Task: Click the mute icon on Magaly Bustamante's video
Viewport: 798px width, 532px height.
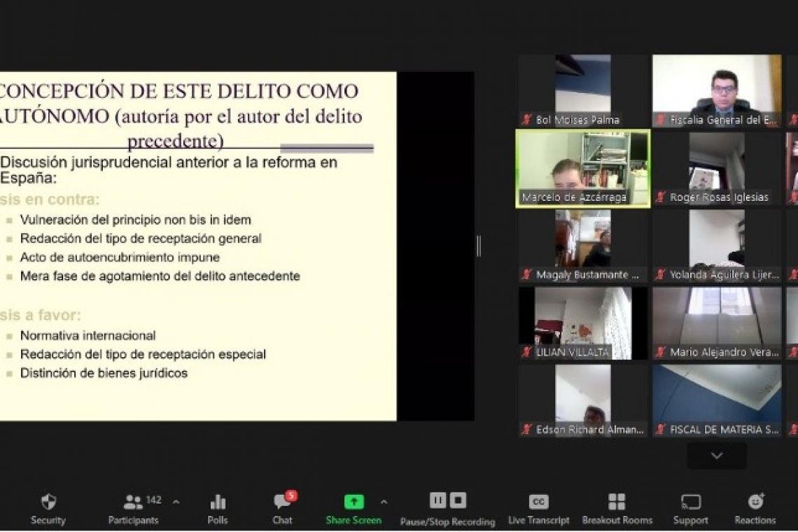Action: (x=526, y=274)
